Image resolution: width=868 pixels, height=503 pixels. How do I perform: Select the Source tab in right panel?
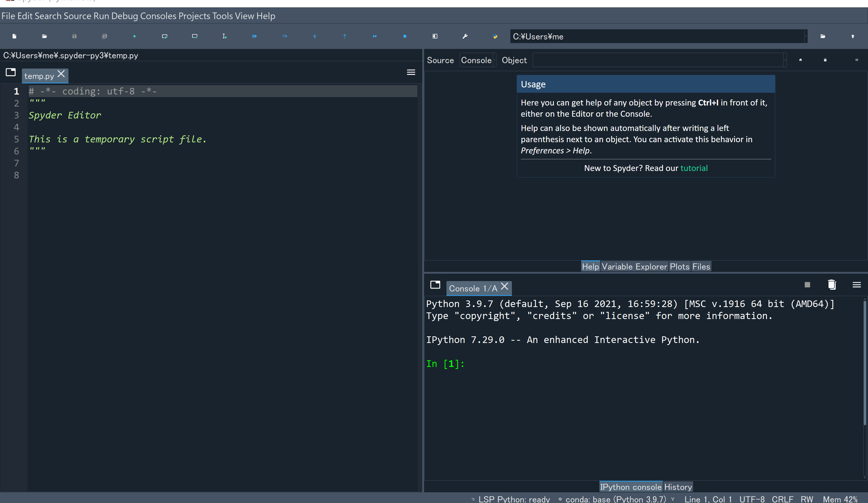440,60
